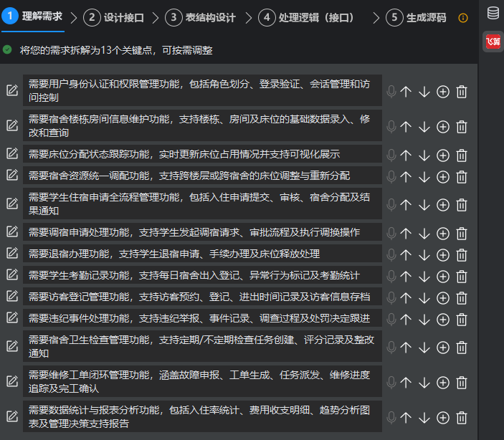The height and width of the screenshot is (440, 504).
Task: Move 退宿办理功能 row up
Action: (406, 255)
